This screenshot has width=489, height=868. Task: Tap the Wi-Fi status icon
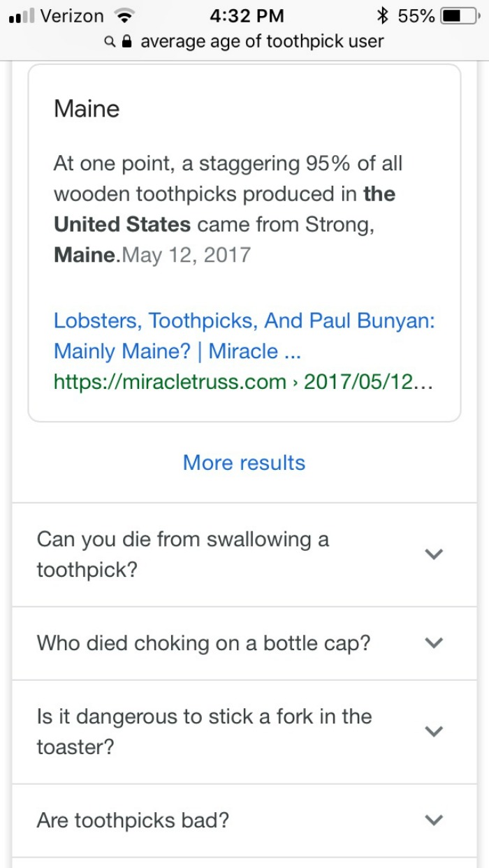[126, 16]
